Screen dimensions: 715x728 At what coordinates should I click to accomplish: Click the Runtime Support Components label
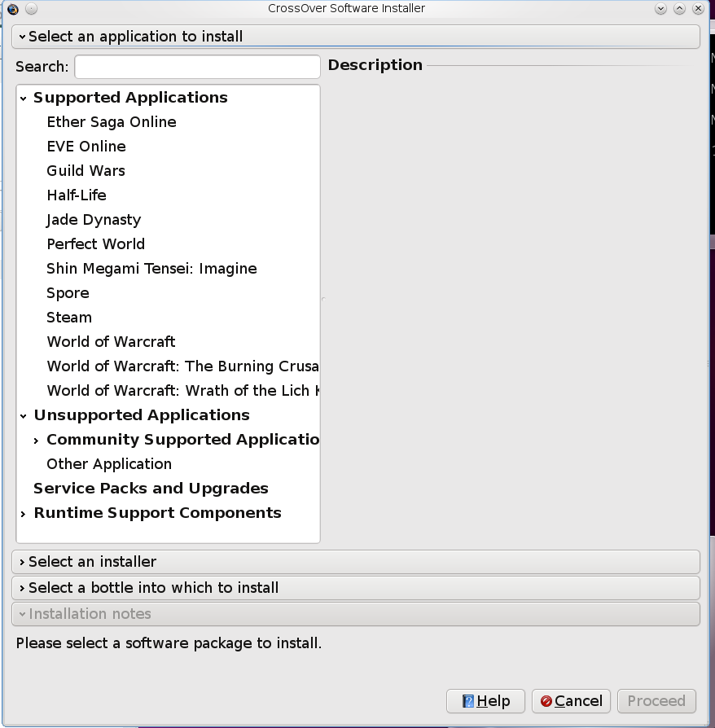pos(157,513)
